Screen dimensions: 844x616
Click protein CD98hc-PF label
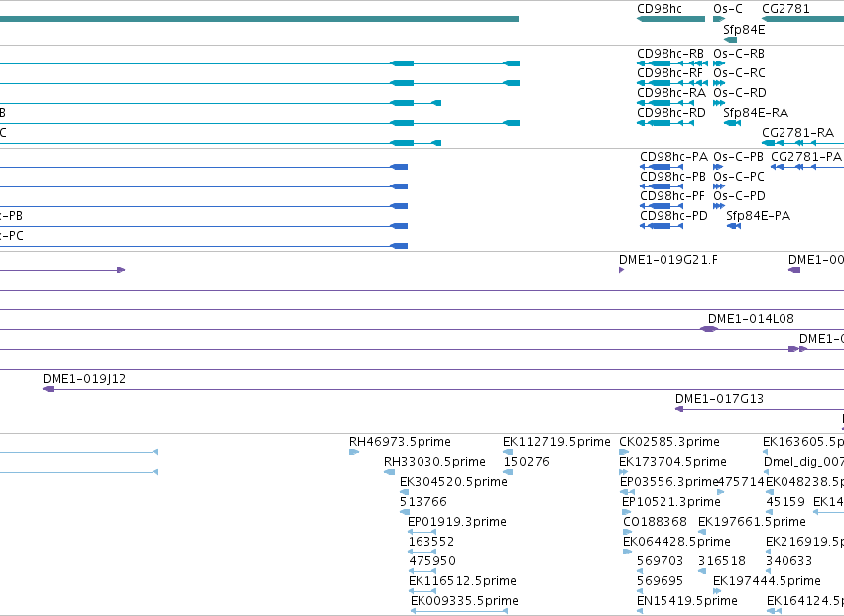[672, 196]
